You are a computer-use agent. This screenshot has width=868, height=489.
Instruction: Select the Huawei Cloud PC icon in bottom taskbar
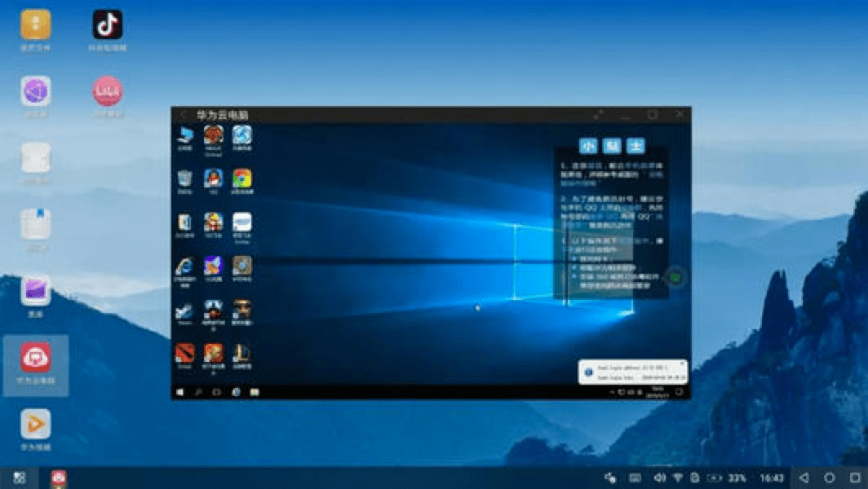59,478
